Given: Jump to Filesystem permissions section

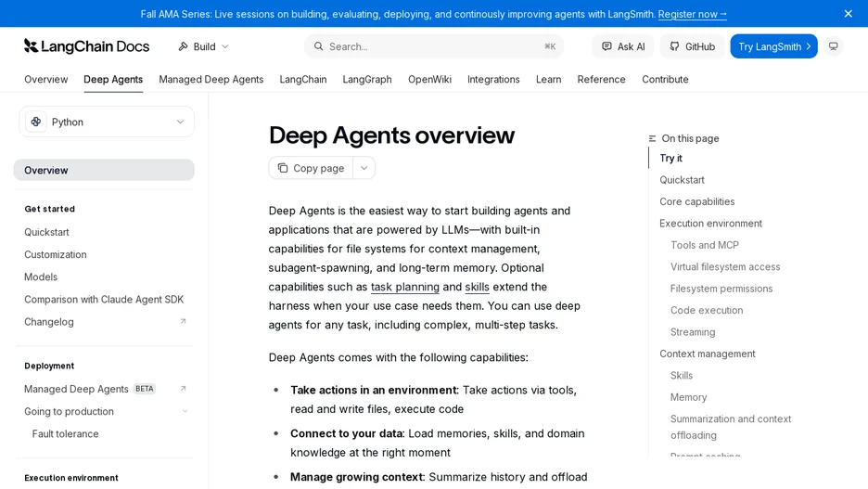Looking at the screenshot, I should tap(721, 289).
